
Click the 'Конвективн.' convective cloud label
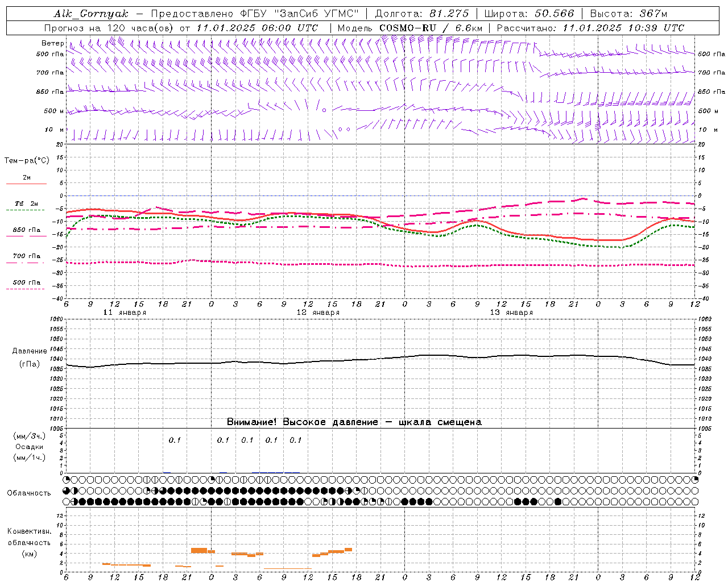30,531
